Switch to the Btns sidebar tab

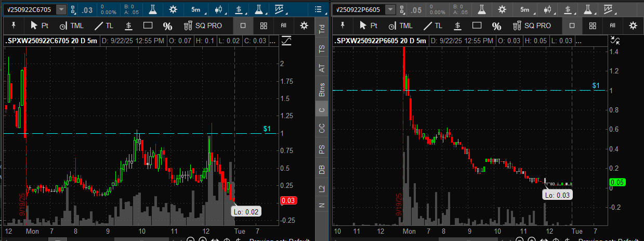322,90
